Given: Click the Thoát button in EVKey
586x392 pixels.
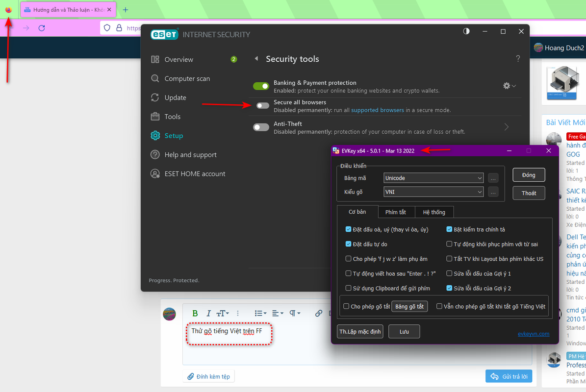Looking at the screenshot, I should (529, 193).
